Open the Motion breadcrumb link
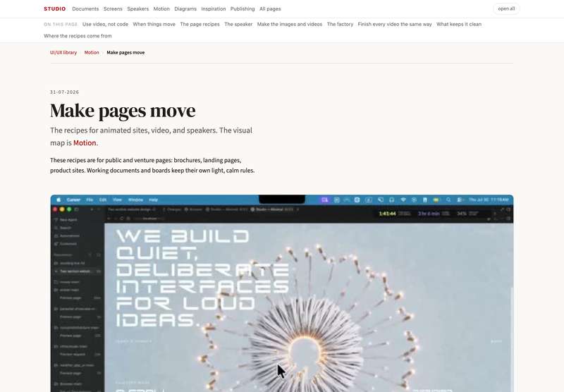The image size is (564, 392). pos(92,52)
